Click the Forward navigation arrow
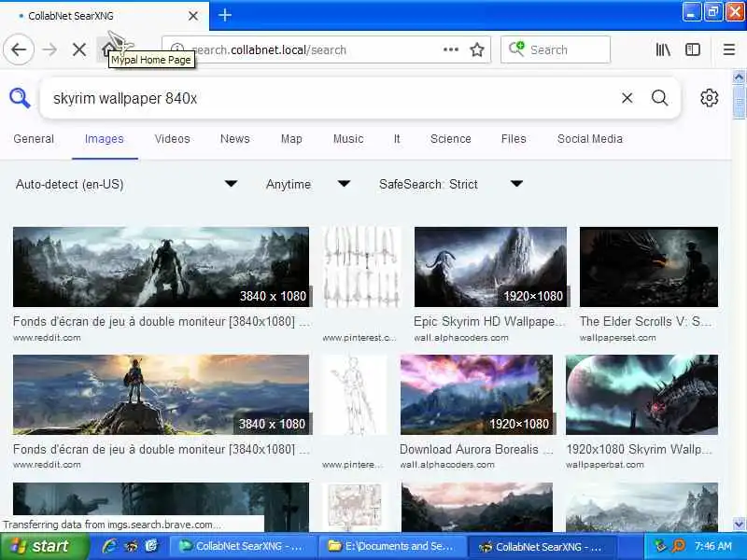The width and height of the screenshot is (747, 560). point(49,49)
